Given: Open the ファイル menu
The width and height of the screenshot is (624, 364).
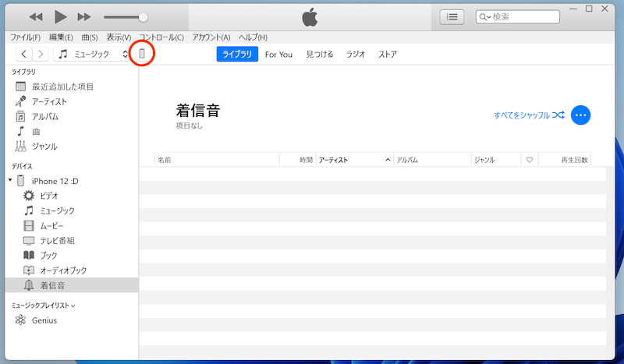Looking at the screenshot, I should point(26,37).
